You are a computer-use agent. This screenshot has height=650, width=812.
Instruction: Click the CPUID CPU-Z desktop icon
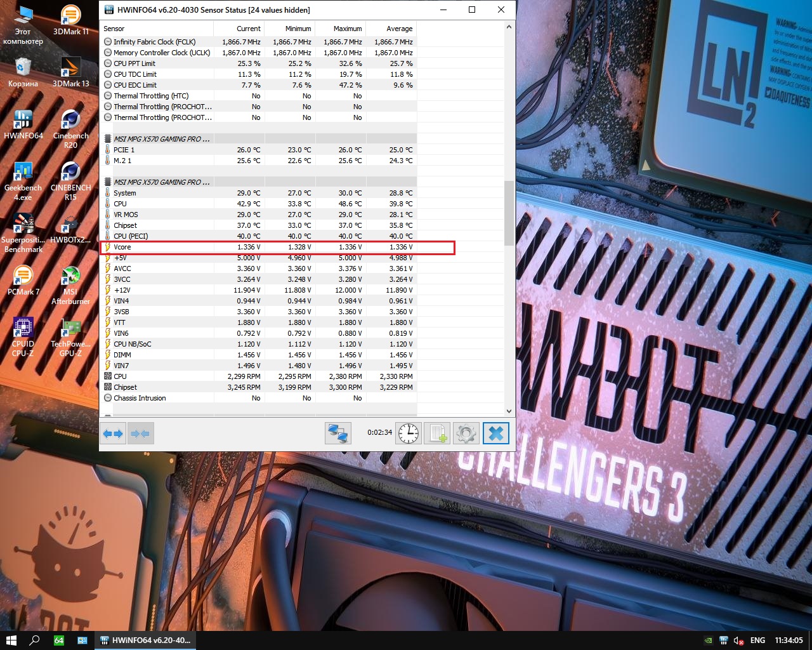[x=23, y=338]
